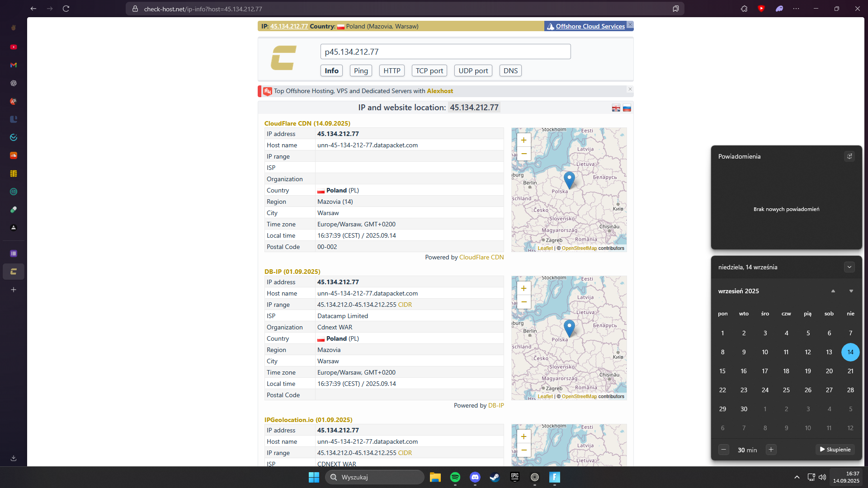Show hidden system tray icons
Screen dimensions: 868x488
(797, 477)
